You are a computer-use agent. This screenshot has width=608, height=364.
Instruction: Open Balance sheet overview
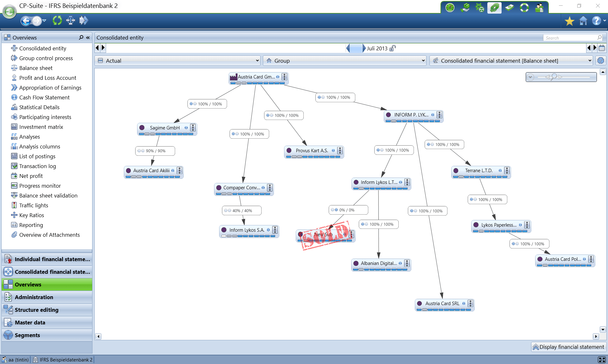36,68
